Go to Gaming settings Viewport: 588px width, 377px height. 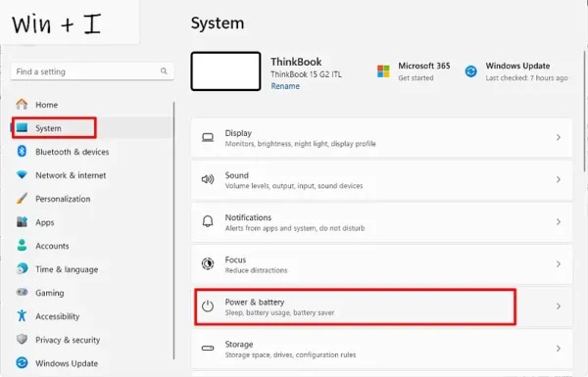(x=50, y=293)
